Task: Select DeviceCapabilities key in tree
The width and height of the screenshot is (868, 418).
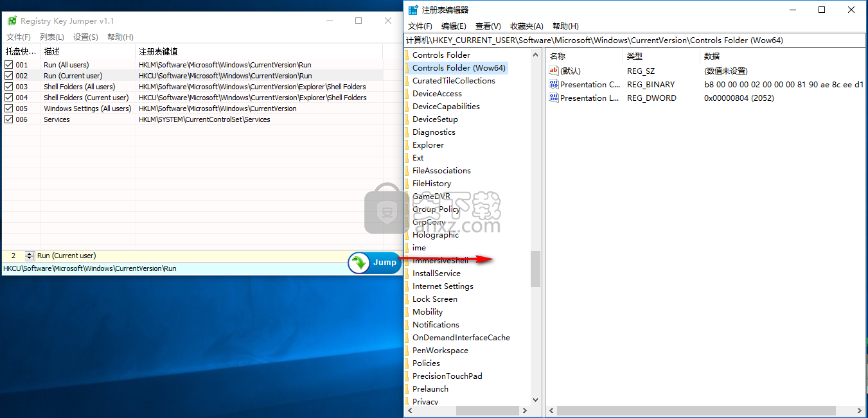Action: (446, 107)
